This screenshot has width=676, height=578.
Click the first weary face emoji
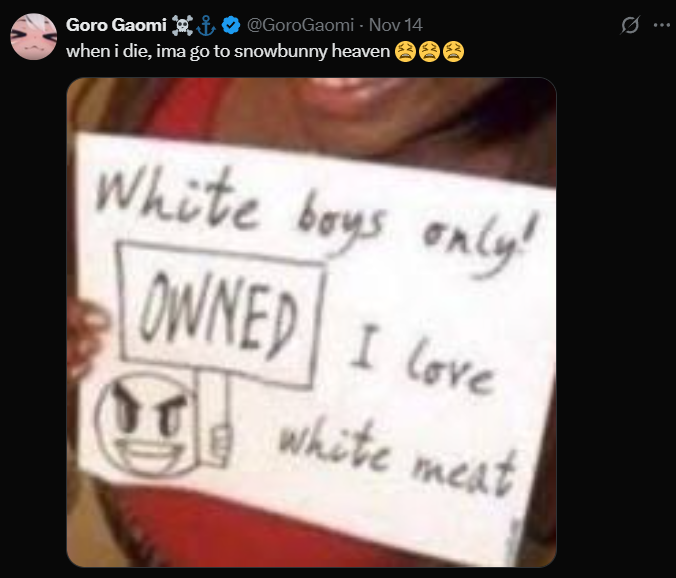point(405,51)
